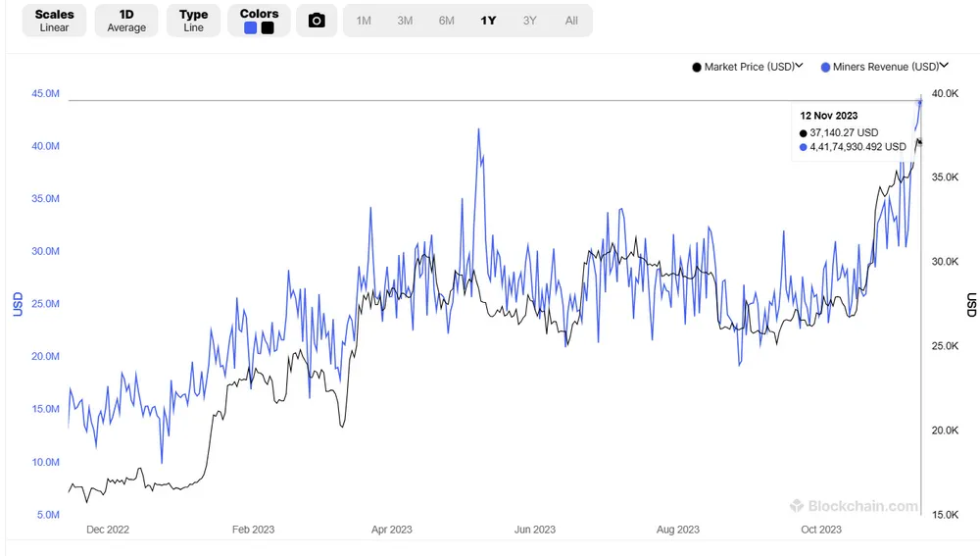The height and width of the screenshot is (556, 980).
Task: Toggle the chart Type Line setting
Action: pos(194,21)
